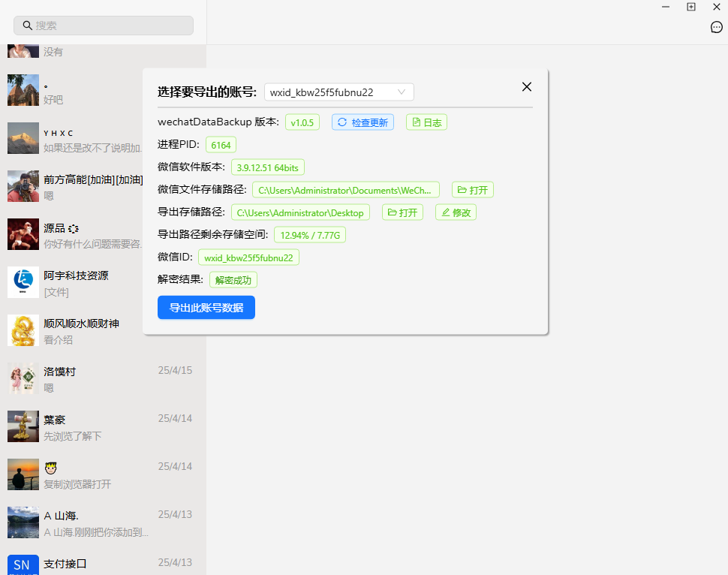Click the storage space badge 12.94% / 7.77G
Viewport: 728px width, 575px height.
(x=309, y=234)
